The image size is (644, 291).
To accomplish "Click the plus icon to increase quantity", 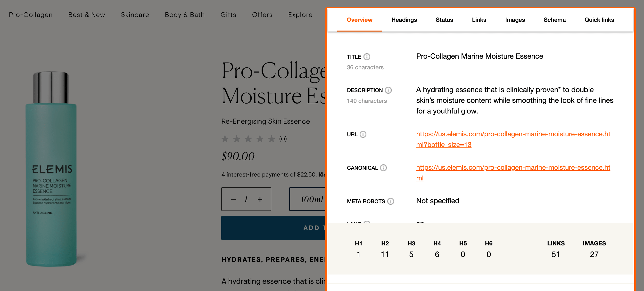I will pyautogui.click(x=259, y=199).
